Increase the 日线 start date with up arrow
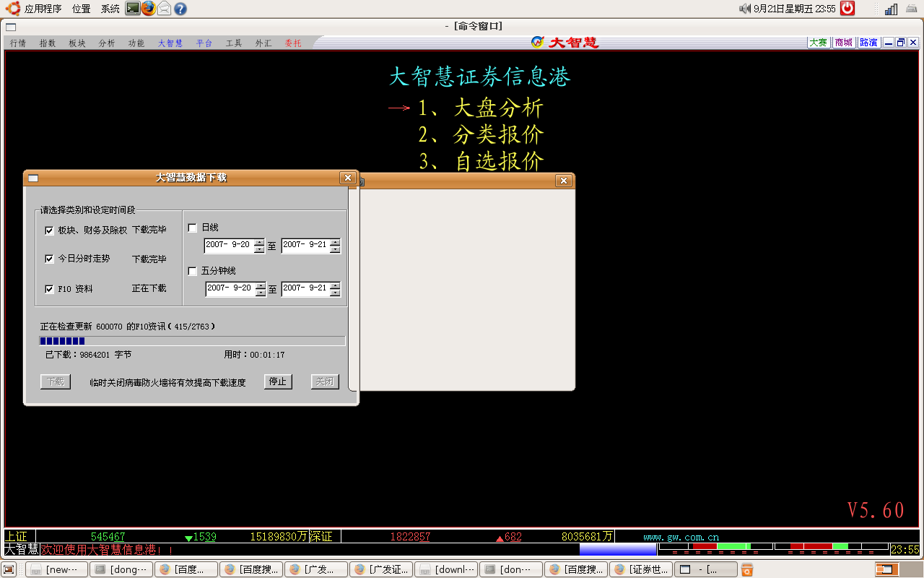Viewport: 924px width, 578px height. point(259,242)
